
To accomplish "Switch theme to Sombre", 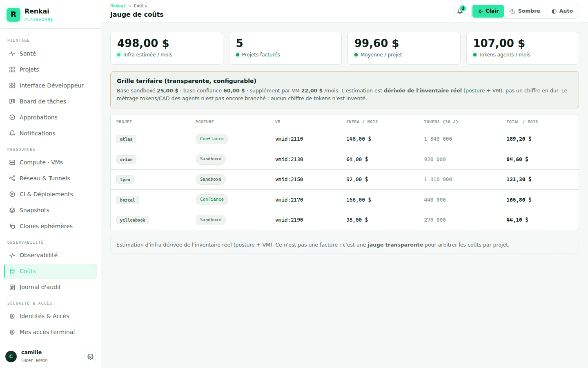I will click(x=525, y=11).
